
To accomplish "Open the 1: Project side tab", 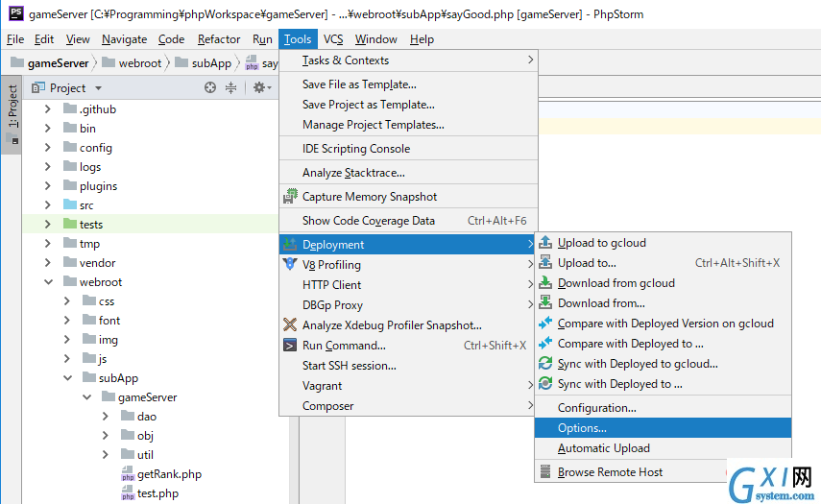I will click(x=12, y=114).
